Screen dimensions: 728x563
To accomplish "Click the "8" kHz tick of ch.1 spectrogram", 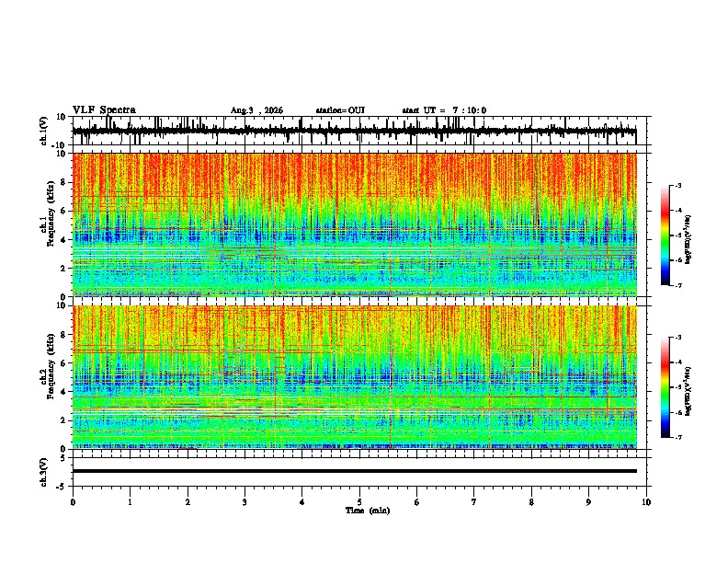I will pyautogui.click(x=65, y=182).
